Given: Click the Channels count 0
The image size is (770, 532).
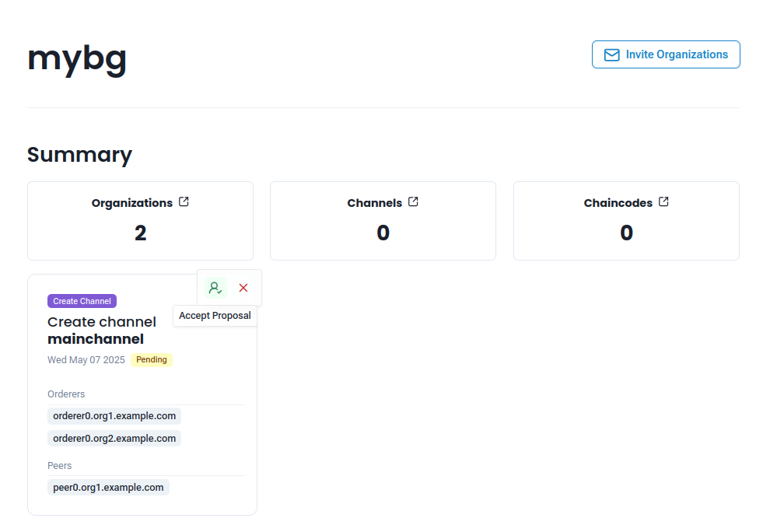Looking at the screenshot, I should (383, 233).
